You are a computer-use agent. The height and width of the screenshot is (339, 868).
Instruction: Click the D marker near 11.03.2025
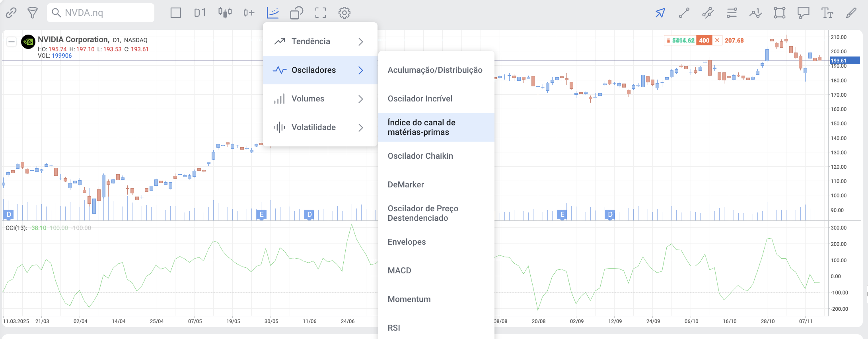click(x=9, y=215)
